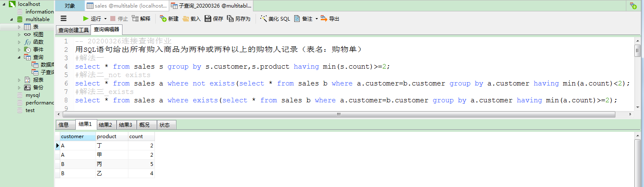644x187 pixels.
Task: Open the Run button dropdown arrow
Action: point(106,19)
